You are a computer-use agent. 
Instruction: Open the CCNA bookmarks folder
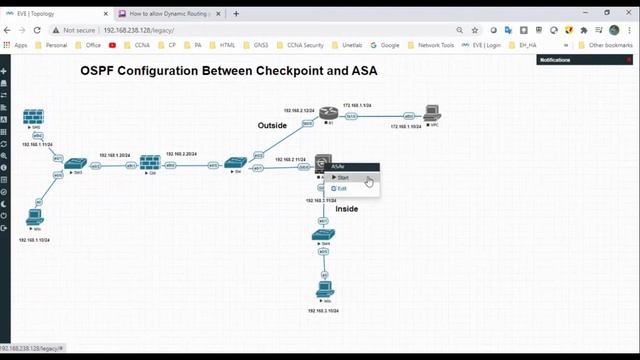click(137, 45)
